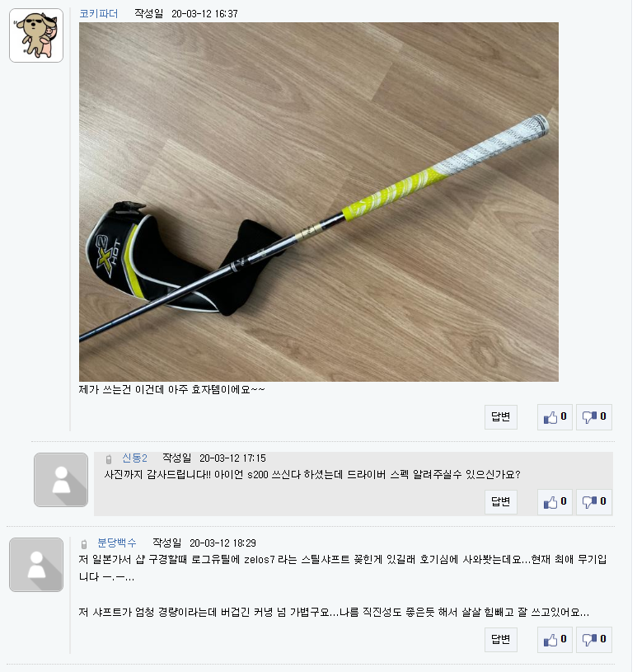Click timestamp 20-03-12 16:37

(204, 14)
